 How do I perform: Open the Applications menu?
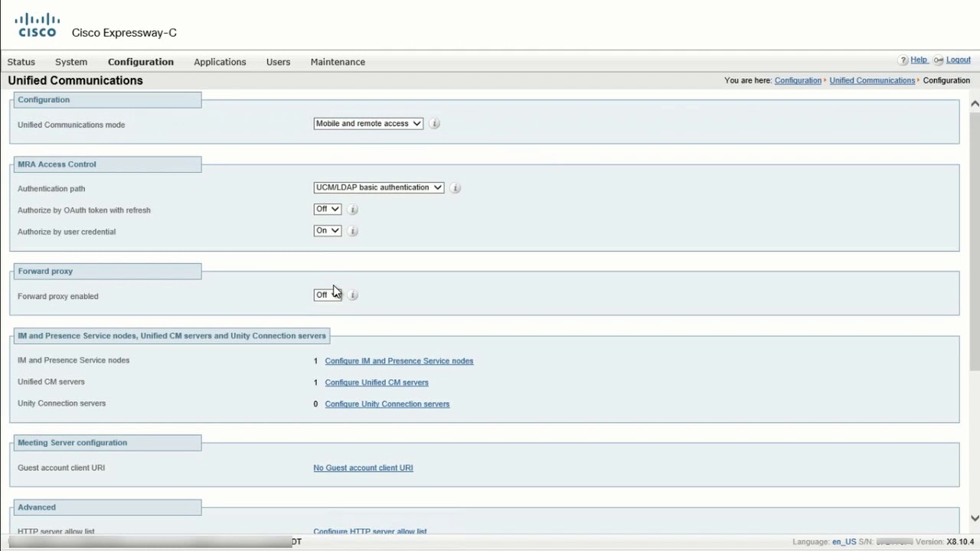(x=220, y=62)
